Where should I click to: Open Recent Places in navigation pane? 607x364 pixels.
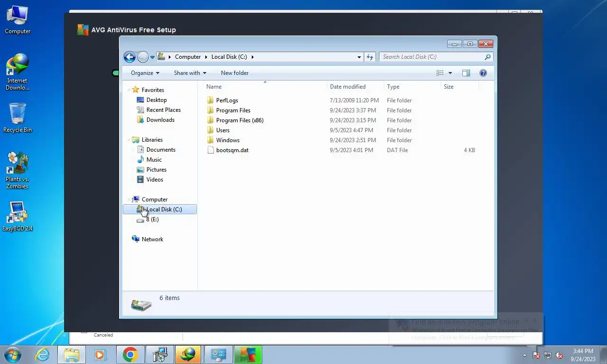coord(163,110)
